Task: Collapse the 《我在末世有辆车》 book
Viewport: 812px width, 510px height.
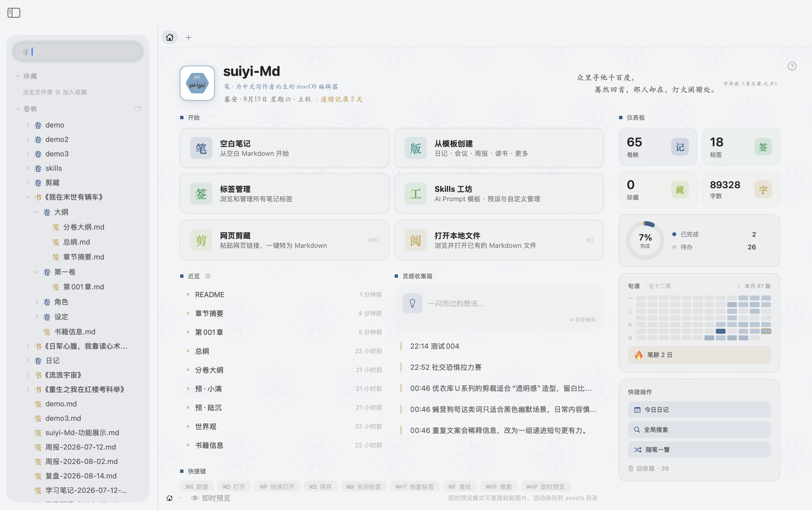Action: 28,197
